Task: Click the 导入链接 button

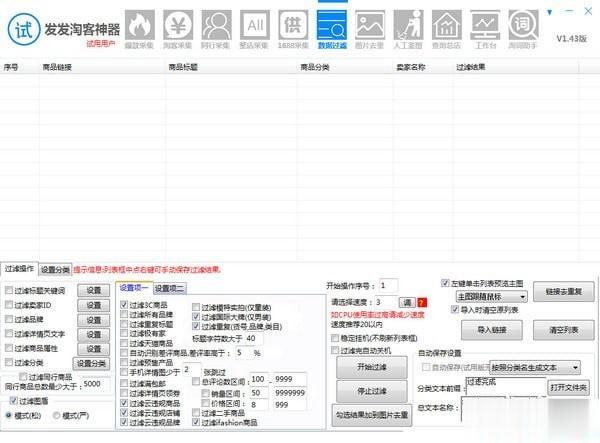Action: pos(492,330)
